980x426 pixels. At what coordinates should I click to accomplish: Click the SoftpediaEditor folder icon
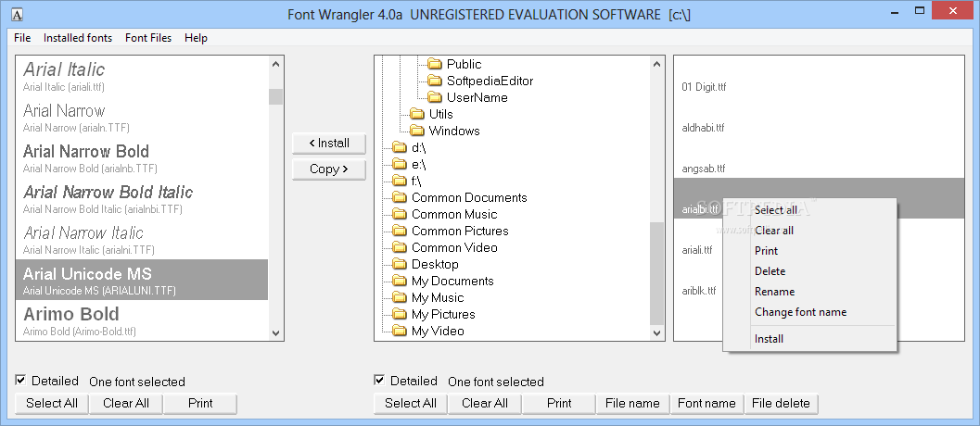pyautogui.click(x=435, y=81)
